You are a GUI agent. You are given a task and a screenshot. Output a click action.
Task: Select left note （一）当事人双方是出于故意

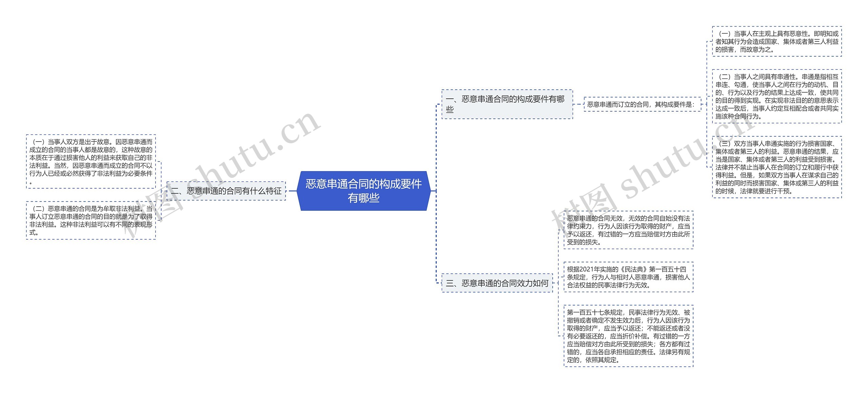pos(91,162)
